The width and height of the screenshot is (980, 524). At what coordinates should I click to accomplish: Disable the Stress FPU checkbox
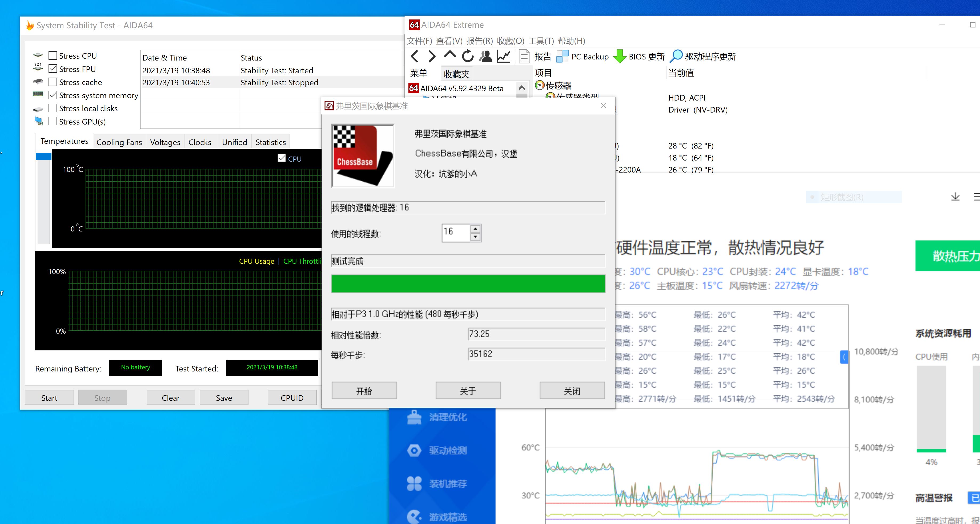pyautogui.click(x=53, y=69)
